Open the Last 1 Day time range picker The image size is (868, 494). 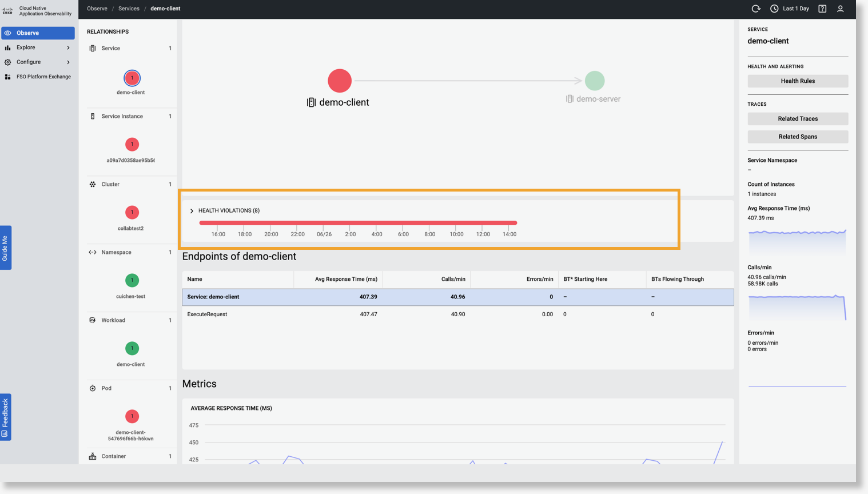790,9
